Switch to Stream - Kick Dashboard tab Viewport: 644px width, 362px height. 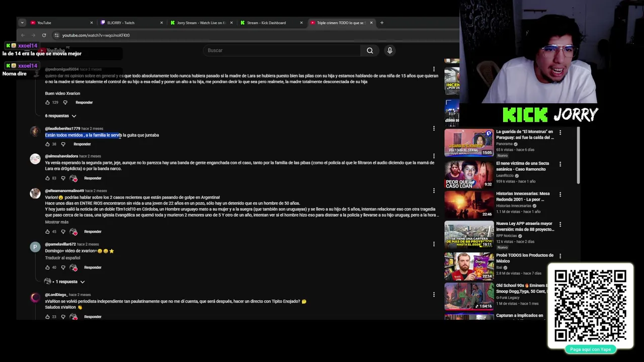tap(271, 23)
